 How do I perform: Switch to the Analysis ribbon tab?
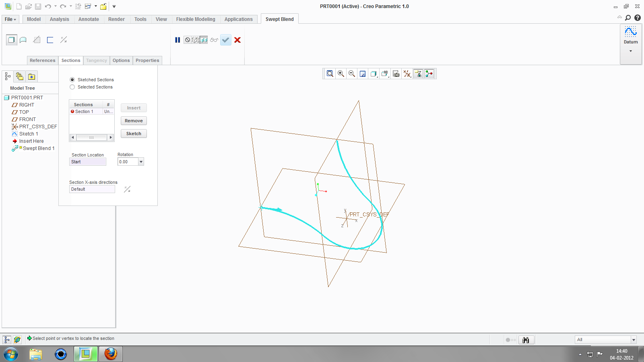[60, 19]
